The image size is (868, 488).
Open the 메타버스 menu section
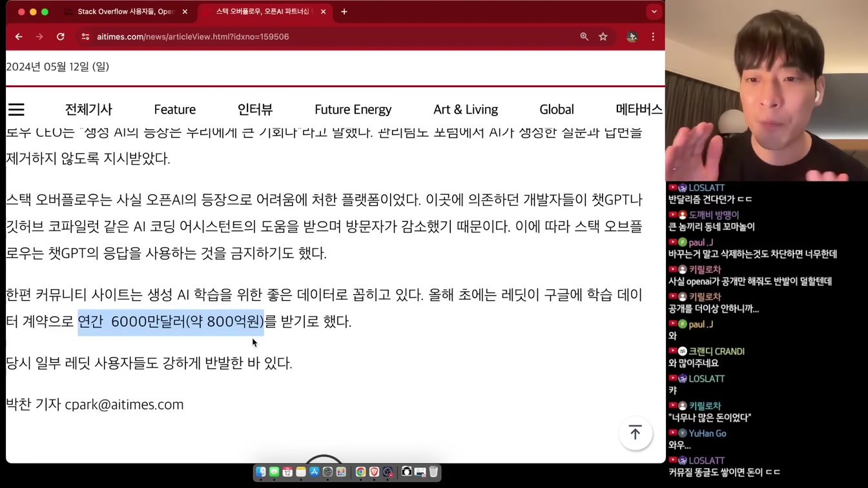(639, 109)
